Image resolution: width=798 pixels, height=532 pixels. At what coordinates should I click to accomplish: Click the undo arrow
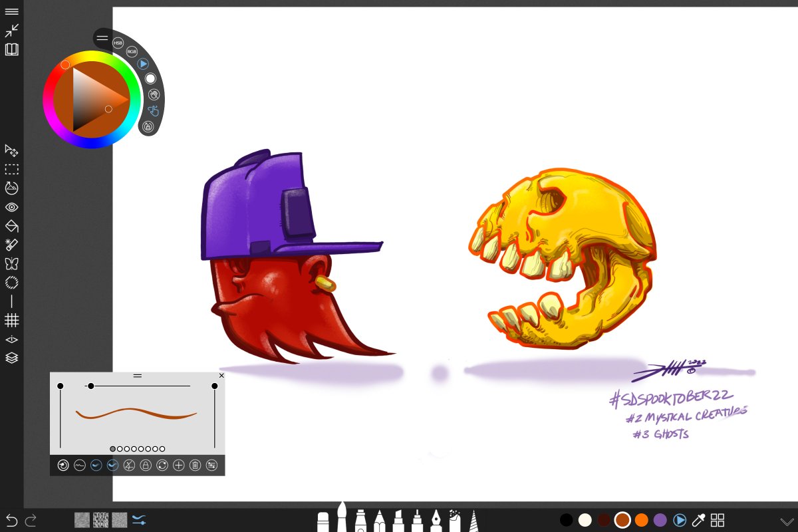point(11,520)
